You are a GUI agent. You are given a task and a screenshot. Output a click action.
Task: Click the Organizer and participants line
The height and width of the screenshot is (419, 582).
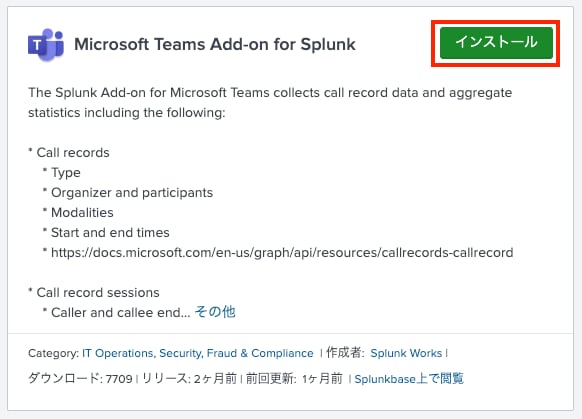pyautogui.click(x=132, y=193)
